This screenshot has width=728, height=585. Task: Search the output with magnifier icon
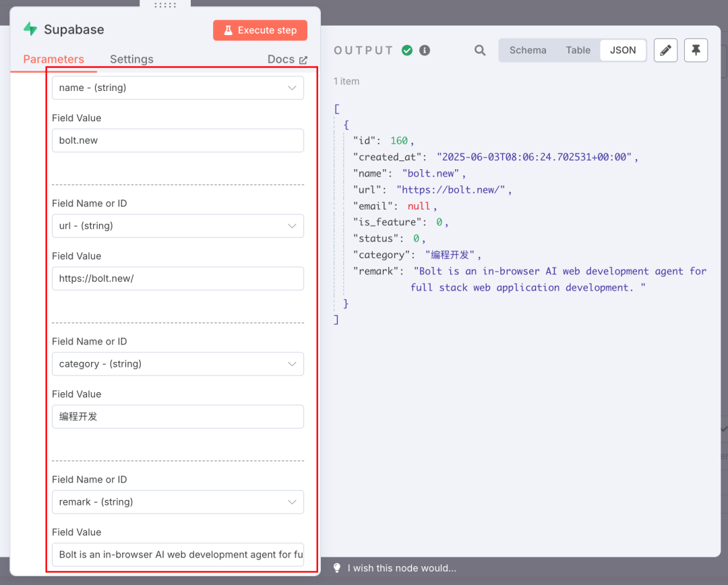[x=480, y=50]
